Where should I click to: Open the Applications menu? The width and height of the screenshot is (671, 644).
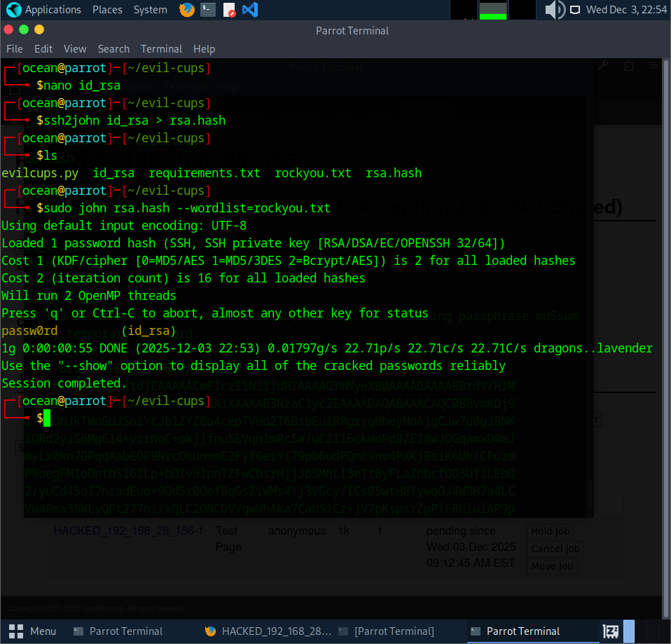(53, 10)
